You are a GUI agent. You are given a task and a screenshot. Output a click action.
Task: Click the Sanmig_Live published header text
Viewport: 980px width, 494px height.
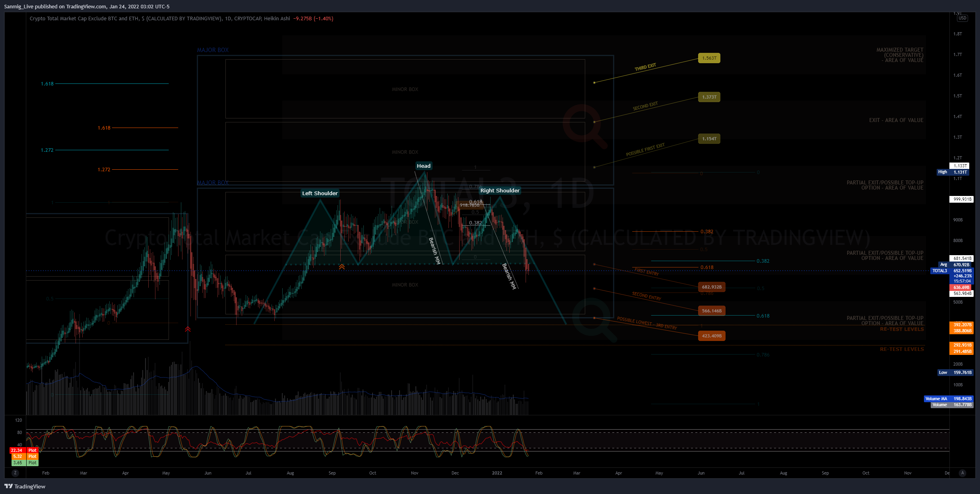pos(87,6)
